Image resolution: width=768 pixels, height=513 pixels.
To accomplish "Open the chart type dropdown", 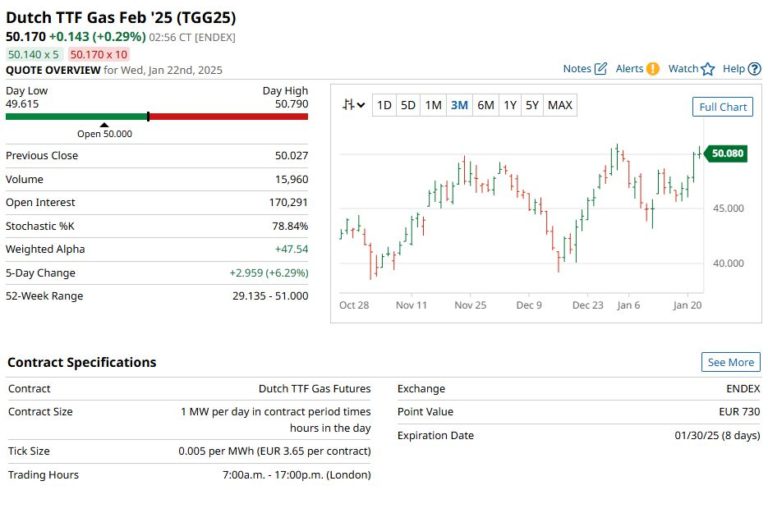I will pyautogui.click(x=353, y=105).
